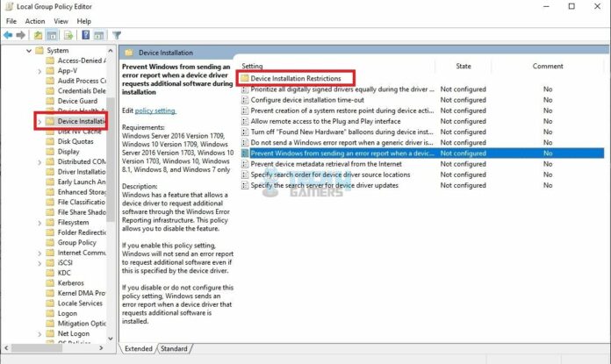Click the KDC folder icon
This screenshot has height=364, width=611.
[x=50, y=273]
